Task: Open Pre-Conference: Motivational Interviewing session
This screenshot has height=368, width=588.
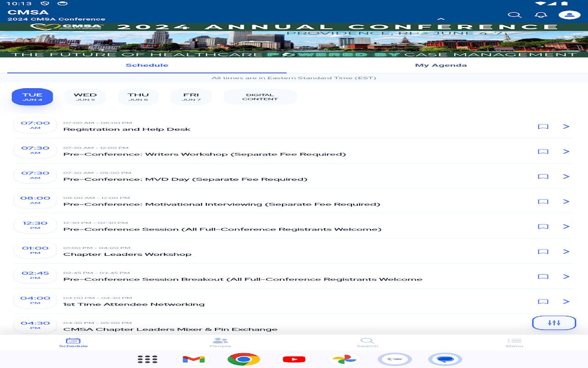Action: (222, 204)
